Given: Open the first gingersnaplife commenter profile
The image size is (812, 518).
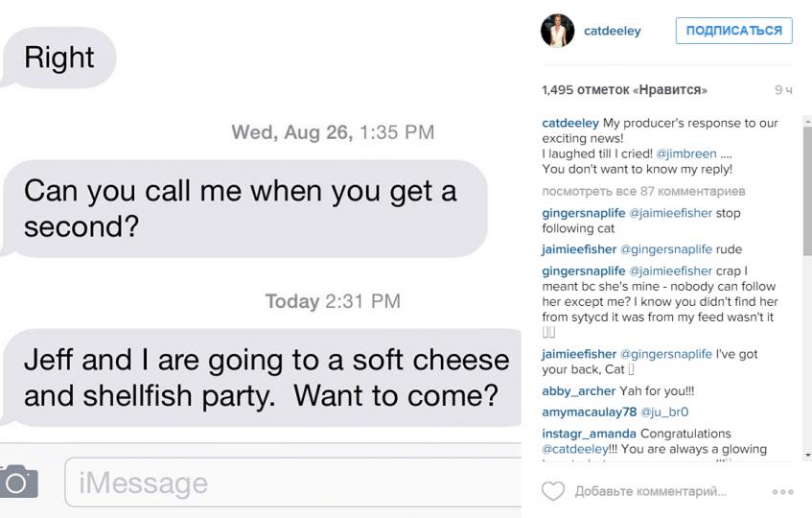Looking at the screenshot, I should coord(583,213).
